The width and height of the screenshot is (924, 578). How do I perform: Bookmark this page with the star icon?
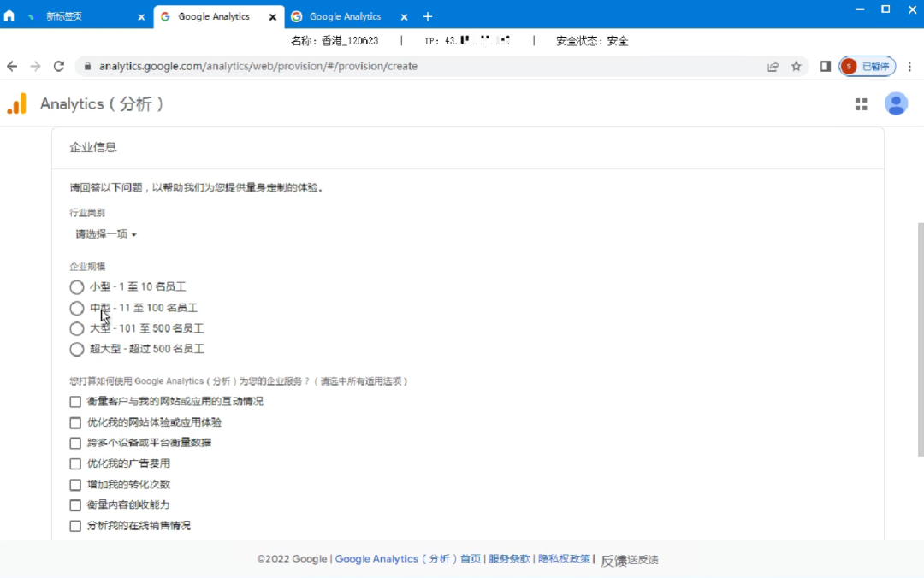tap(797, 66)
